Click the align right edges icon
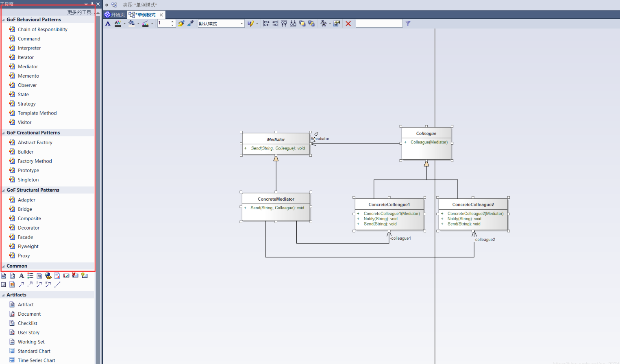This screenshot has width=620, height=364. click(275, 24)
